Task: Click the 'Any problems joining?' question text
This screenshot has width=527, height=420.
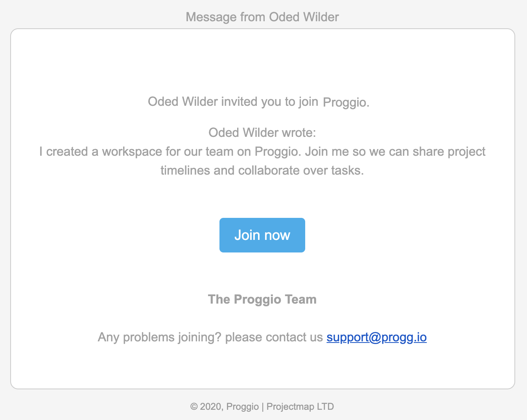Action: (x=160, y=337)
